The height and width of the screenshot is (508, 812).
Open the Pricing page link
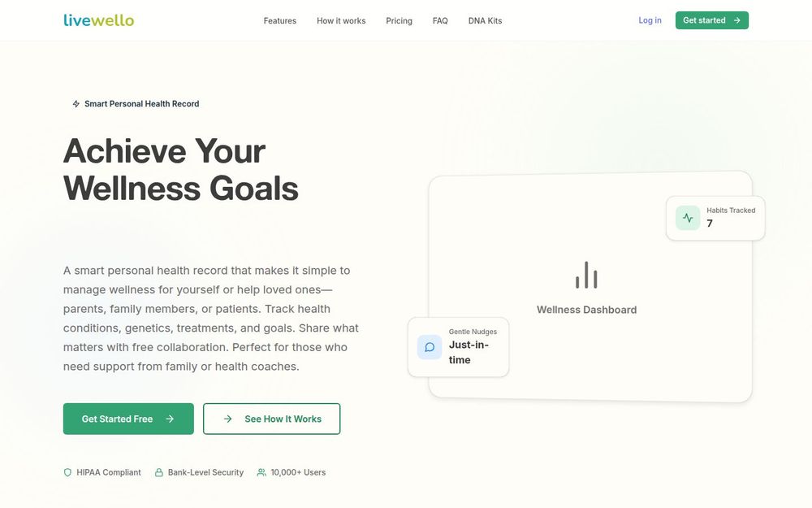[x=399, y=21]
